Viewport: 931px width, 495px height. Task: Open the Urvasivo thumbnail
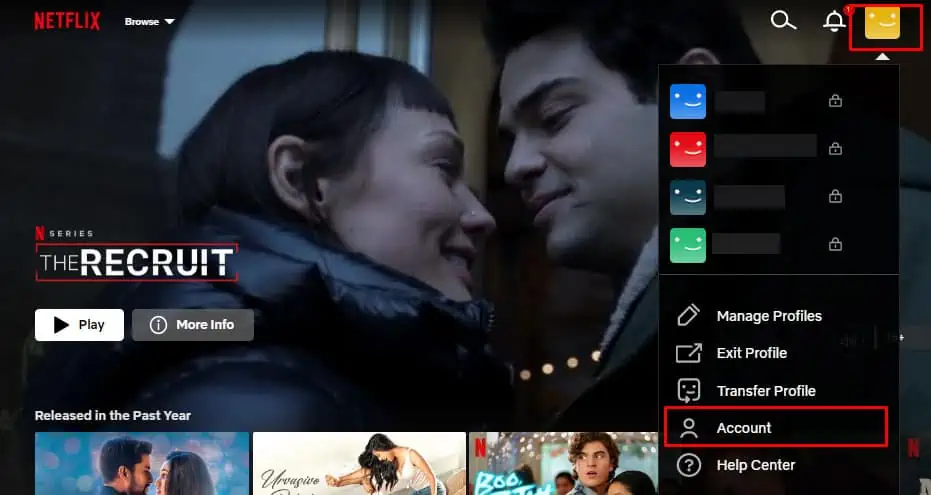[x=359, y=464]
